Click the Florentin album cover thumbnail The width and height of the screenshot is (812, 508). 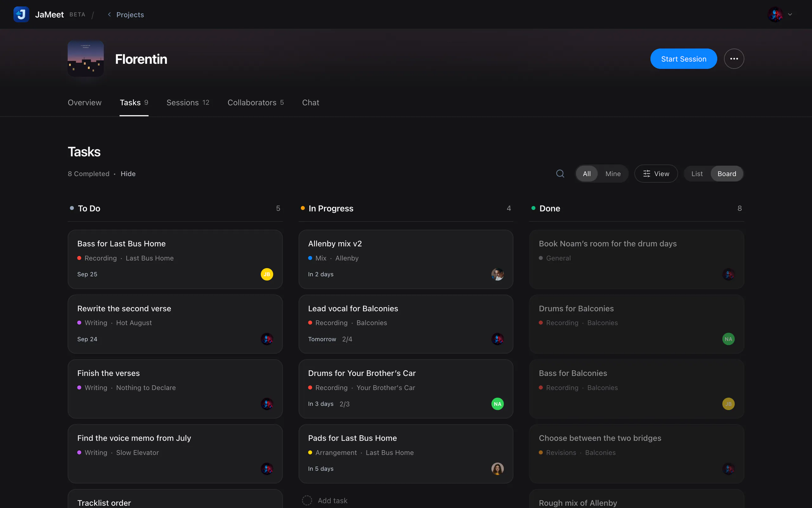86,59
